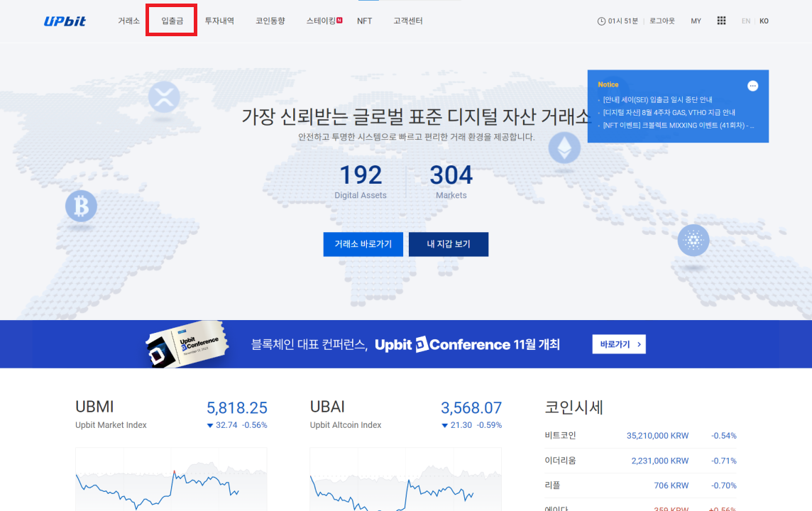Screen dimensions: 812x511
Task: Click the UBAI line chart
Action: click(405, 479)
